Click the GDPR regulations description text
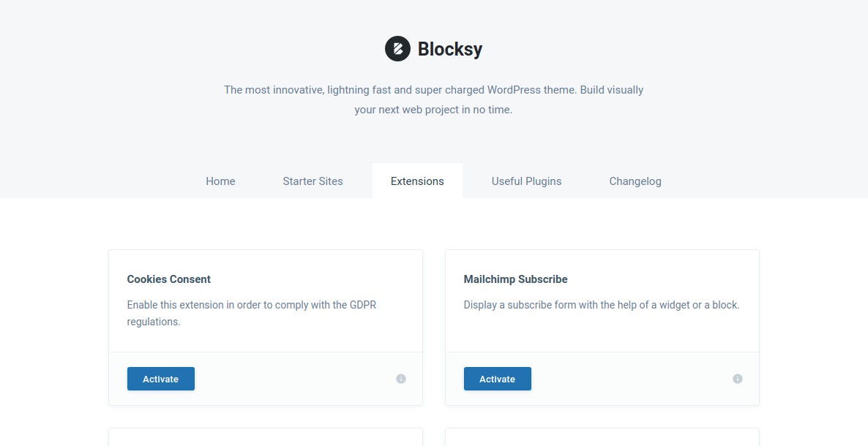Viewport: 868px width, 446px height. pos(252,313)
